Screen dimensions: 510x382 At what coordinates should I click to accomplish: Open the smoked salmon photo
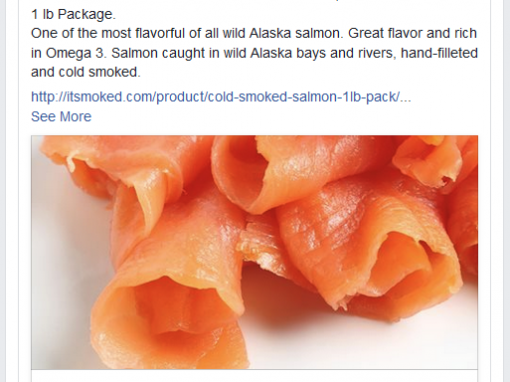click(255, 252)
